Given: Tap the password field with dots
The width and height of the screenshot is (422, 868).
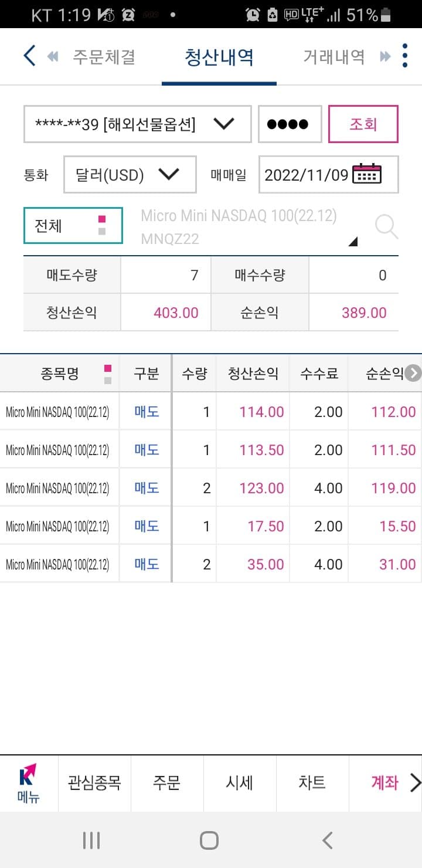Looking at the screenshot, I should [290, 124].
